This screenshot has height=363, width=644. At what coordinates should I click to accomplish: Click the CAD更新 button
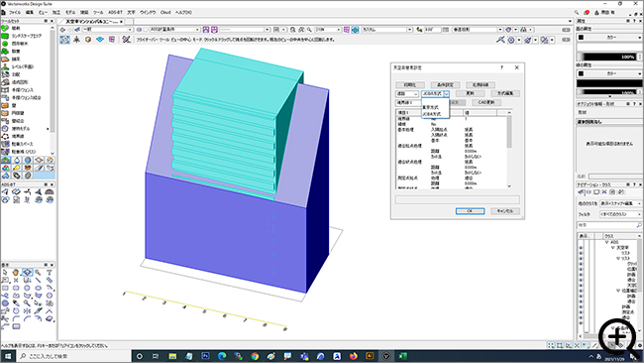(x=486, y=102)
